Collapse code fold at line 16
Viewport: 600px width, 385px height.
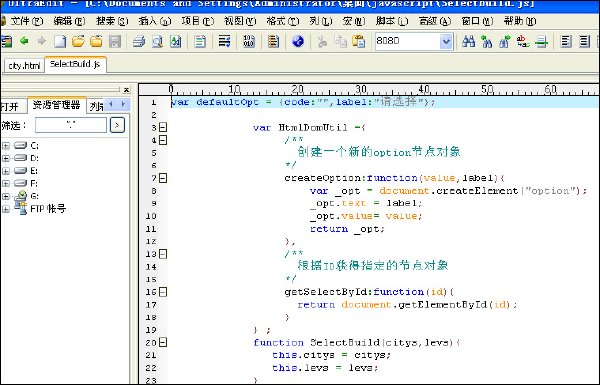(x=163, y=292)
